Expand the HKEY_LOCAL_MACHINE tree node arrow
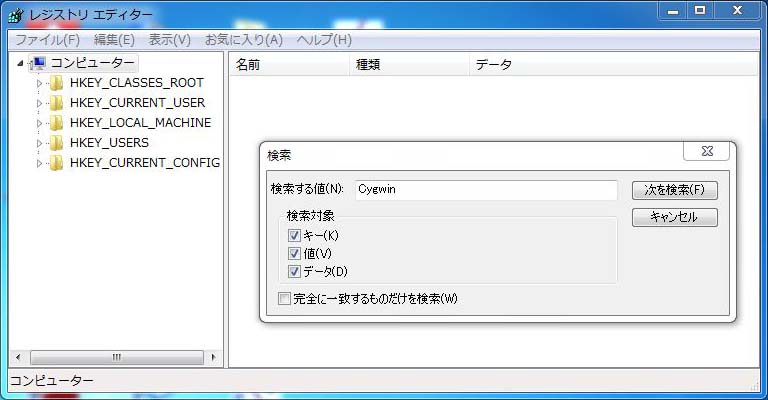The width and height of the screenshot is (768, 400). tap(40, 123)
